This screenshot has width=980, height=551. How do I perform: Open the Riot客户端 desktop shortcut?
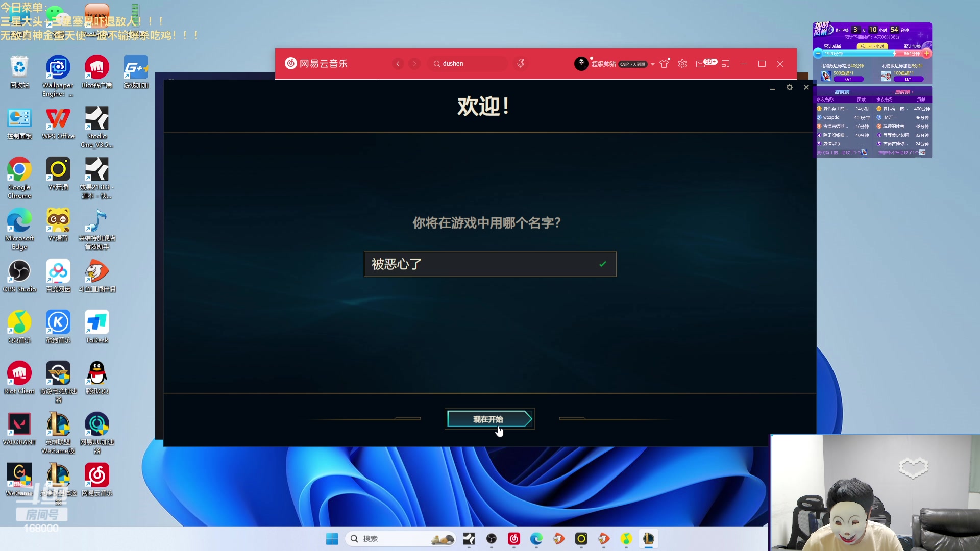pos(96,72)
